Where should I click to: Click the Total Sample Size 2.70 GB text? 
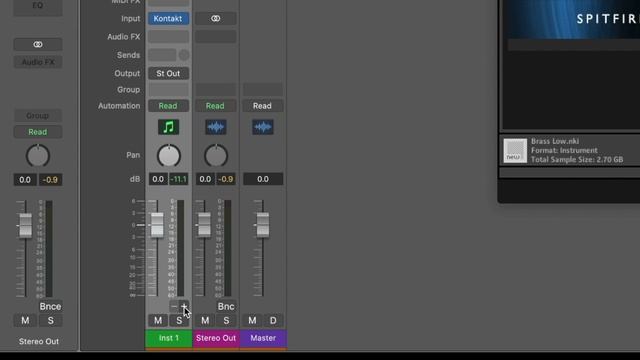[577, 160]
